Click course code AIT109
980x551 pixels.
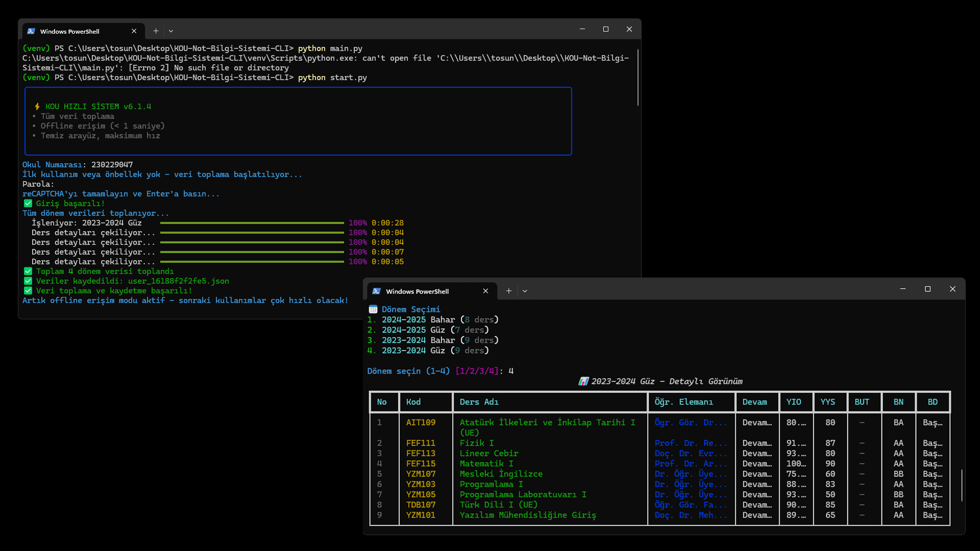point(421,422)
